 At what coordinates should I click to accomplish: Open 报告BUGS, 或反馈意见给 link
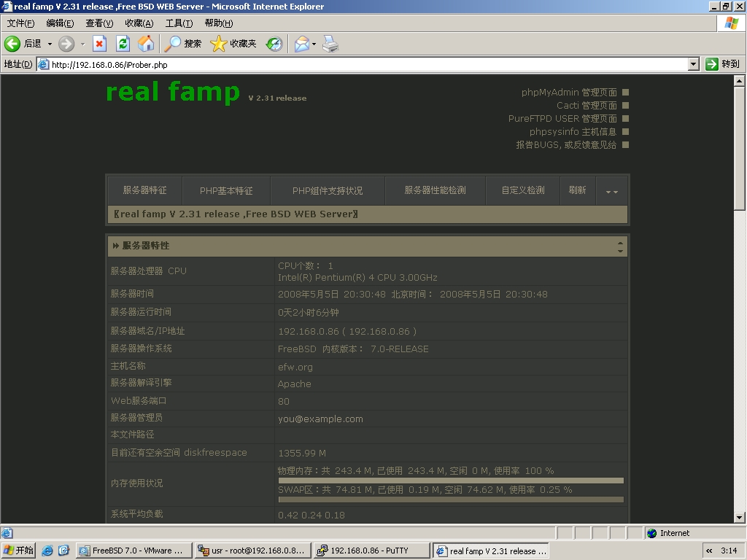tap(566, 145)
